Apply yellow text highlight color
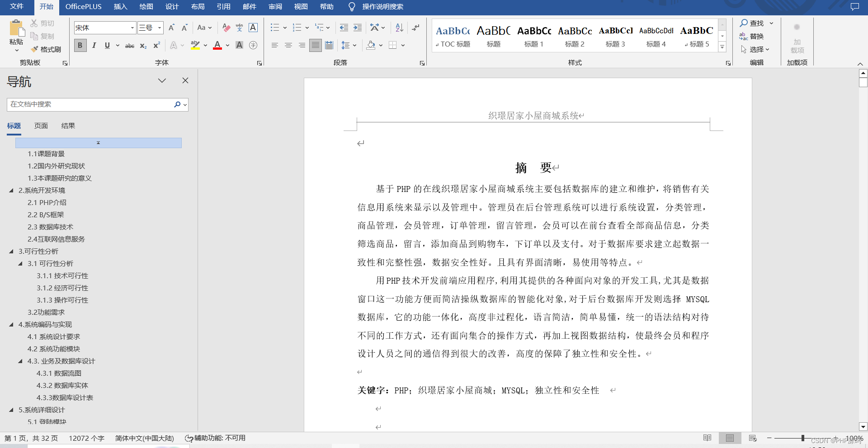 (195, 45)
